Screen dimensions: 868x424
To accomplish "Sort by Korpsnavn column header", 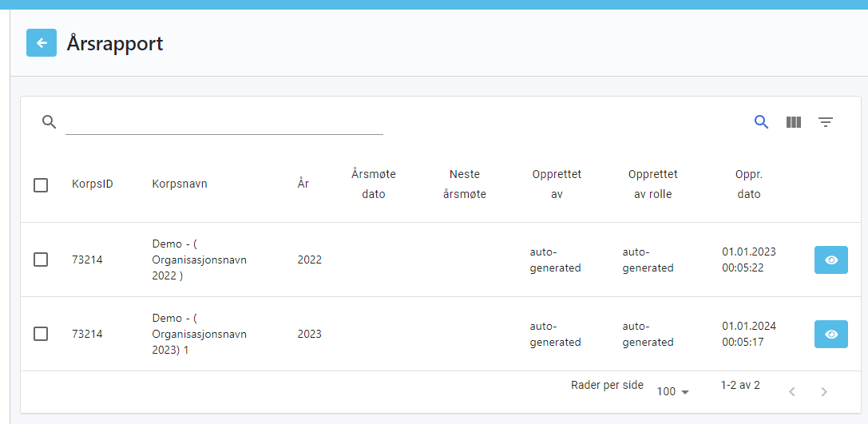I will tap(180, 184).
